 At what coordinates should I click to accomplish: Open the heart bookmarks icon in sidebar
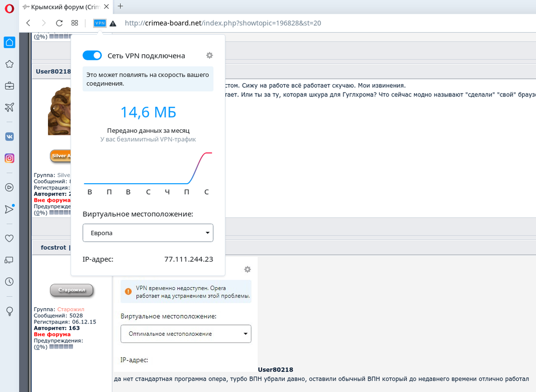coord(10,238)
